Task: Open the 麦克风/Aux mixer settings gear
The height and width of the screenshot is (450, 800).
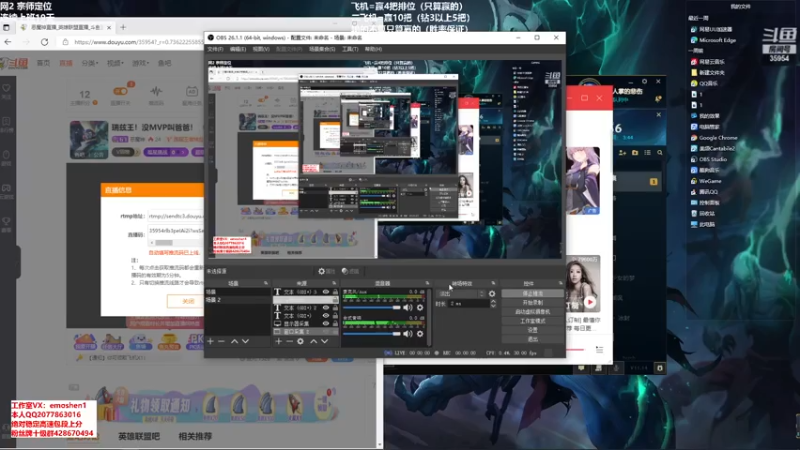Action: tap(420, 308)
